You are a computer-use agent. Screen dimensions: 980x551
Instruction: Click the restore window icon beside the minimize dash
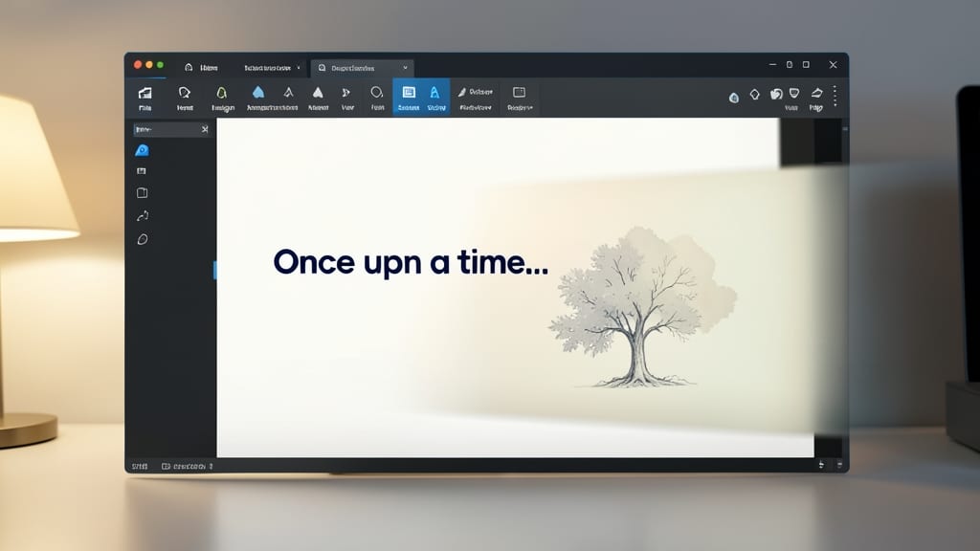[x=790, y=64]
